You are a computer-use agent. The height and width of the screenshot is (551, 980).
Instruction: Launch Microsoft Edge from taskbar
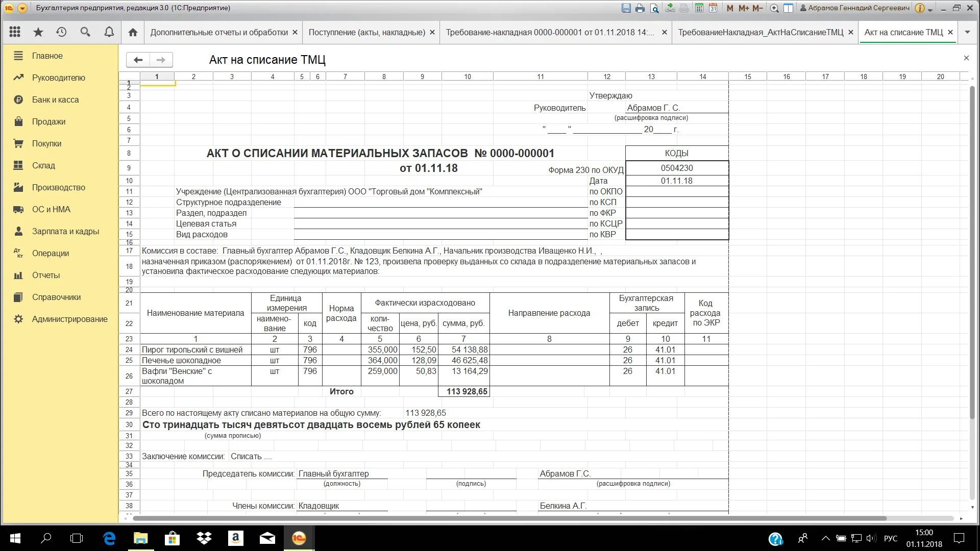109,538
